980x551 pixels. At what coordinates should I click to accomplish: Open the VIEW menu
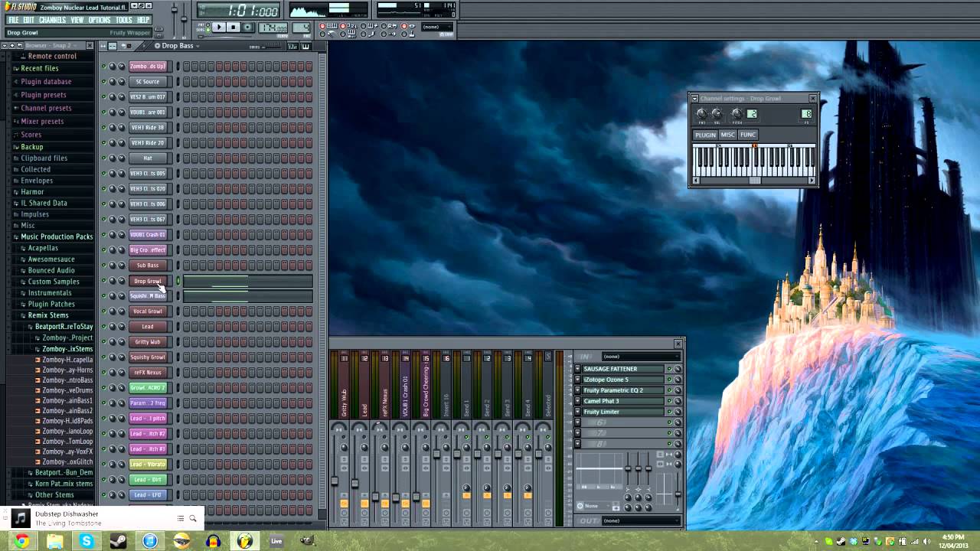pos(77,20)
